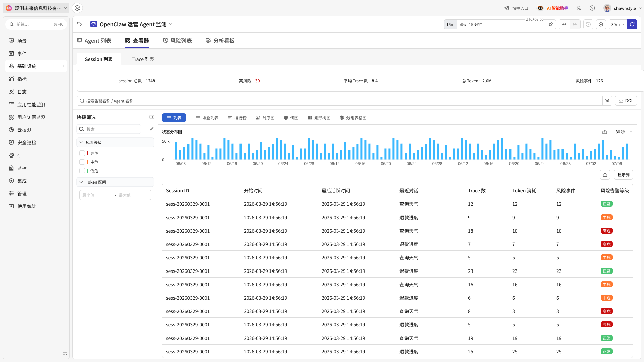This screenshot has height=362, width=644.
Task: Switch view to 堆叠列表
Action: point(207,118)
